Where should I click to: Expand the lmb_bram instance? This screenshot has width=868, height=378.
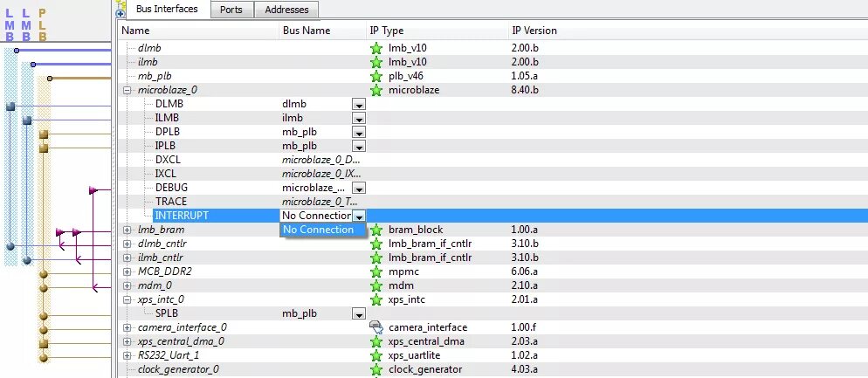pyautogui.click(x=127, y=230)
